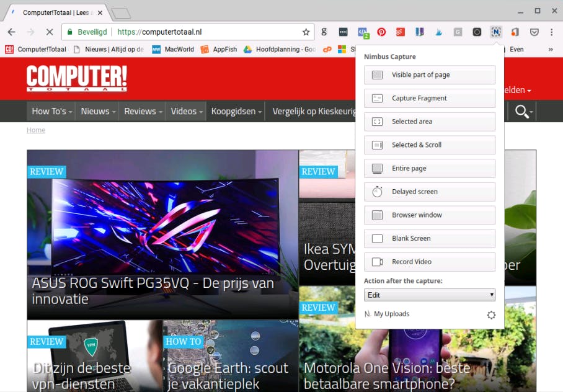Pick Selected & Scroll capture

pos(430,145)
